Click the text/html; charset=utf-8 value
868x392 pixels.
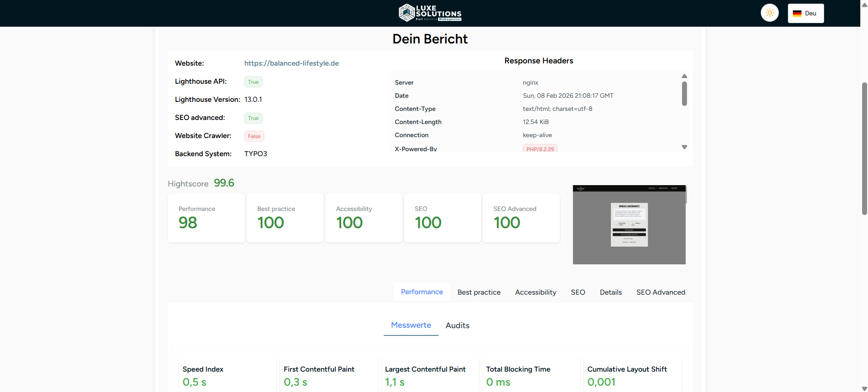[x=558, y=109]
